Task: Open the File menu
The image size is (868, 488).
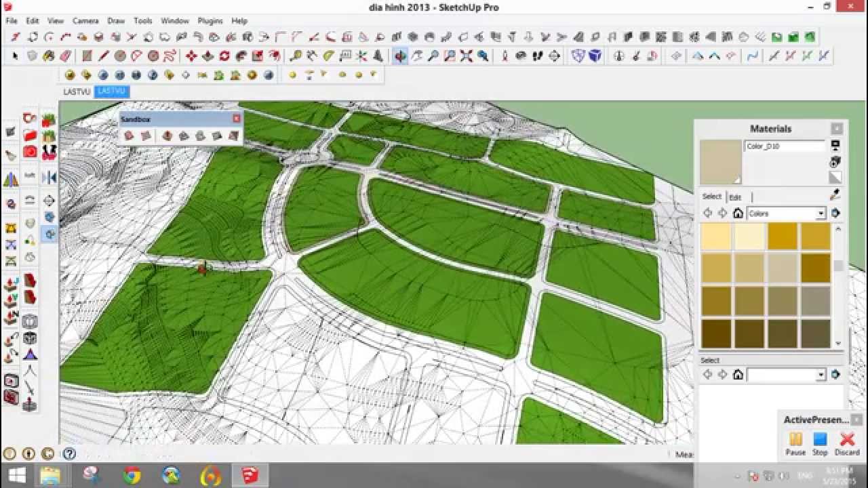Action: 12,21
